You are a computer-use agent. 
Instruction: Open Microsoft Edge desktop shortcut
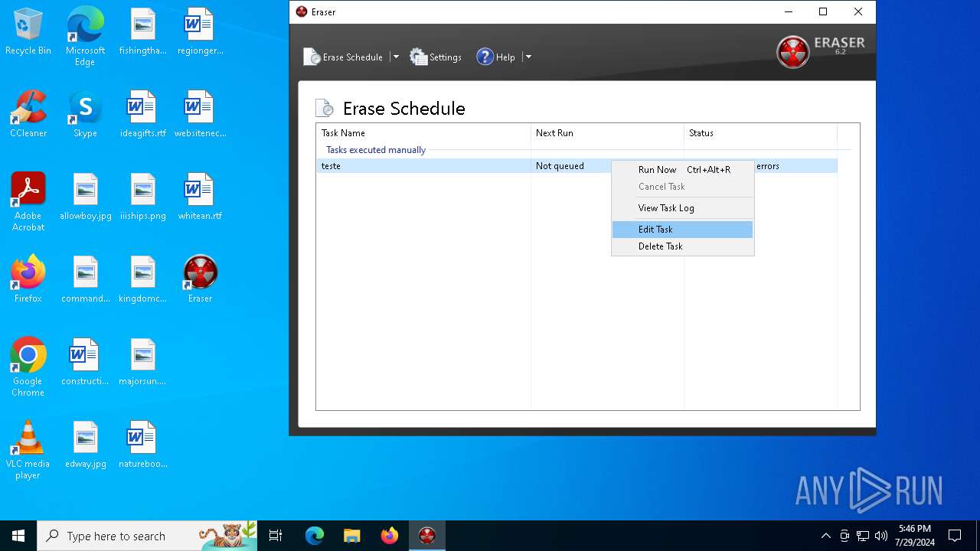pyautogui.click(x=85, y=37)
